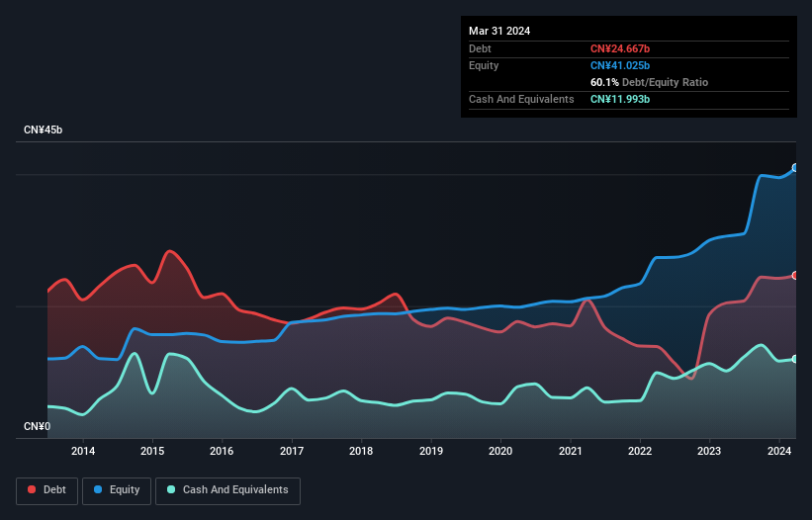The width and height of the screenshot is (812, 520).
Task: Click the 2019 x-axis label
Action: (431, 451)
